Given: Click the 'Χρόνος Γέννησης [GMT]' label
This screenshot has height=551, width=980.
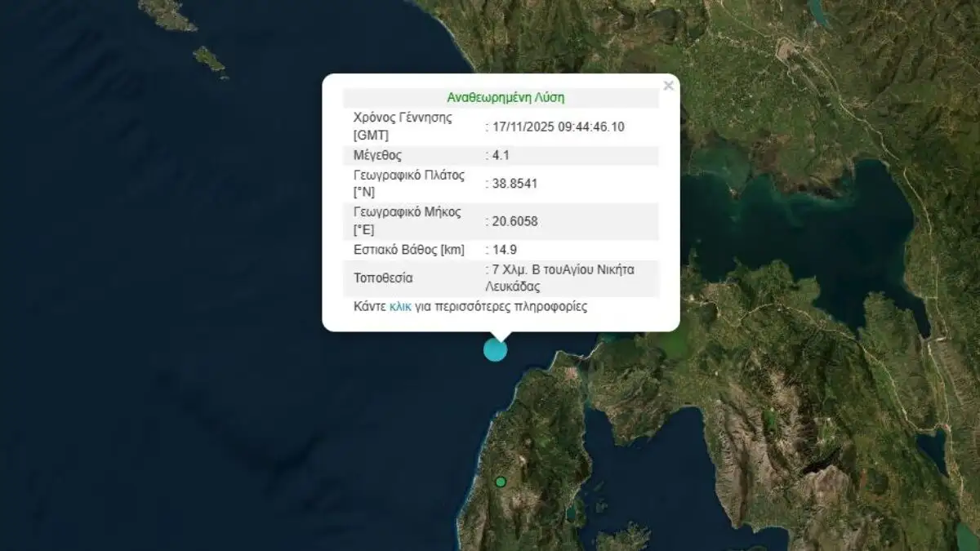Looking at the screenshot, I should (403, 127).
